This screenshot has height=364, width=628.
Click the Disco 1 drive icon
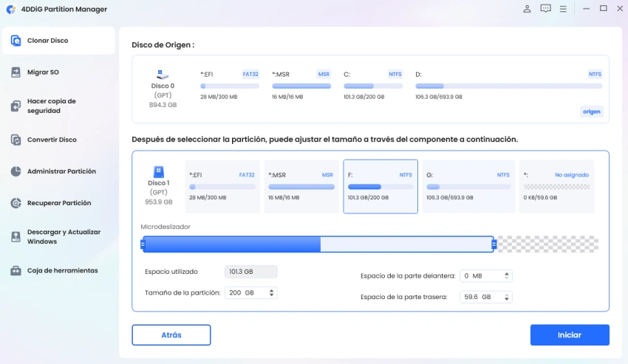[159, 172]
